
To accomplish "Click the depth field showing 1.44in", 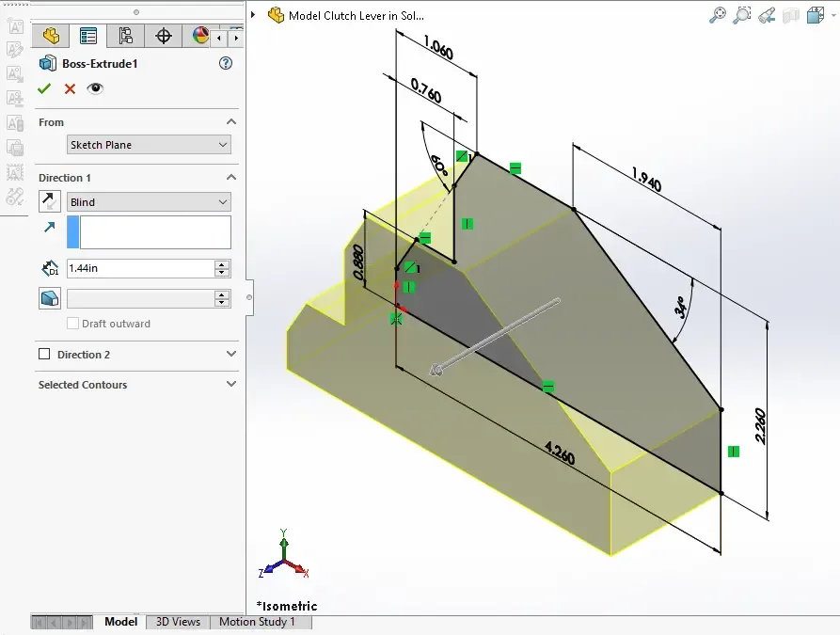I will coord(140,268).
